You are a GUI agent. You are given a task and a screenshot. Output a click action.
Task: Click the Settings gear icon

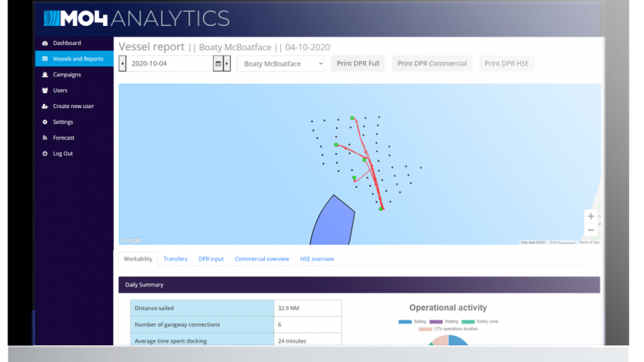click(44, 122)
